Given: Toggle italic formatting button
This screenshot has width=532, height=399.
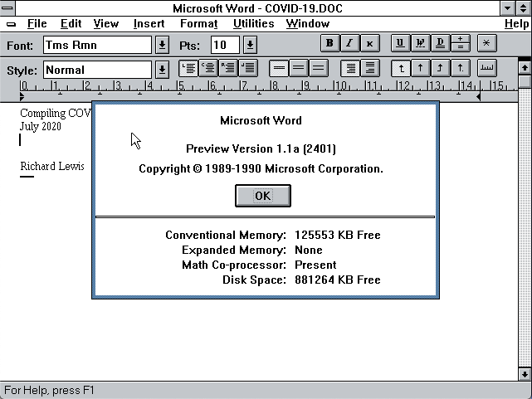Looking at the screenshot, I should point(349,43).
